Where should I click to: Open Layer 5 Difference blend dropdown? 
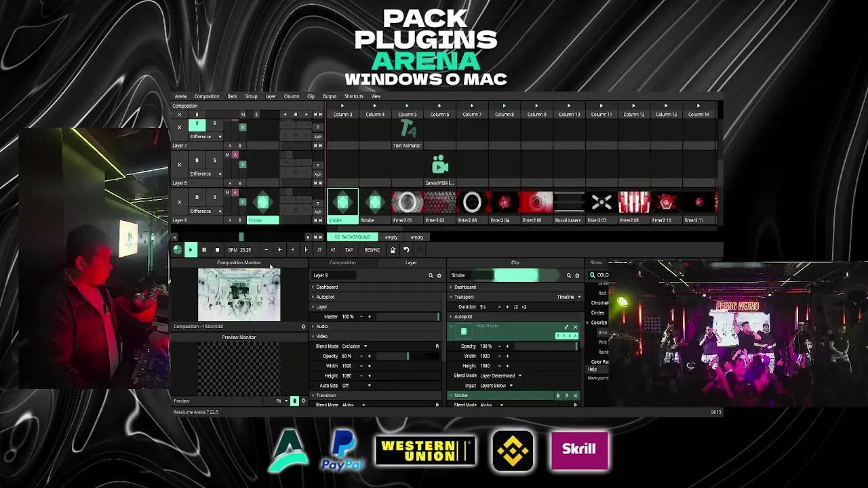pos(205,211)
